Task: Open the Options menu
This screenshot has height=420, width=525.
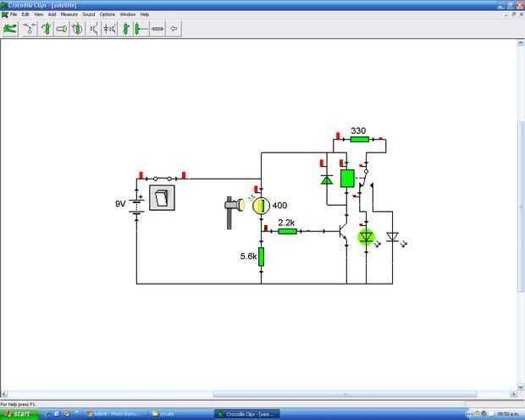Action: [108, 14]
